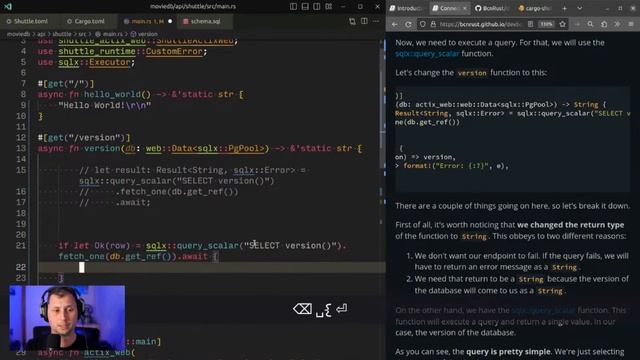Viewport: 640px width, 360px height.
Task: Switch to the cargo-shuttle browser tab
Action: click(535, 8)
